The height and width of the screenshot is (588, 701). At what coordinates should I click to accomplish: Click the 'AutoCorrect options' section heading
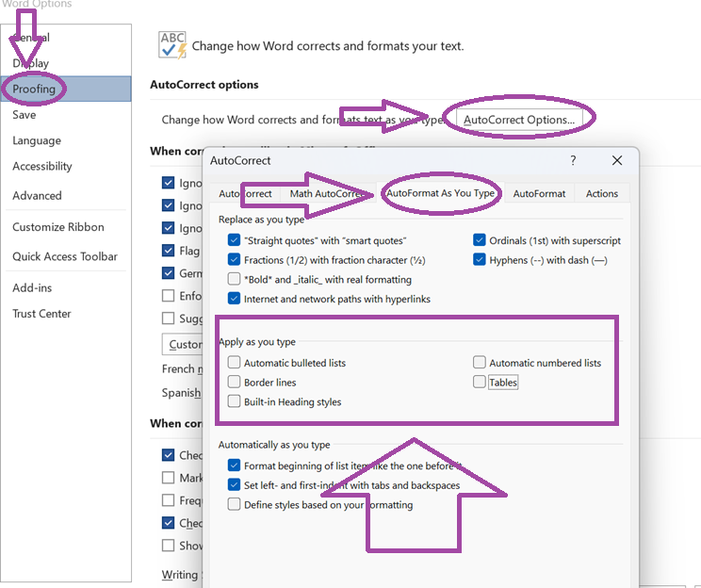click(x=204, y=85)
